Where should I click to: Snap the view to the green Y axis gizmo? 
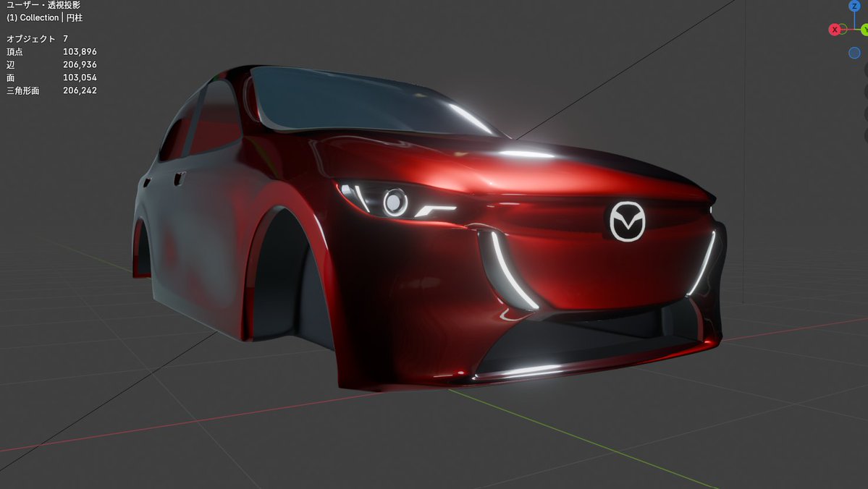pos(864,30)
